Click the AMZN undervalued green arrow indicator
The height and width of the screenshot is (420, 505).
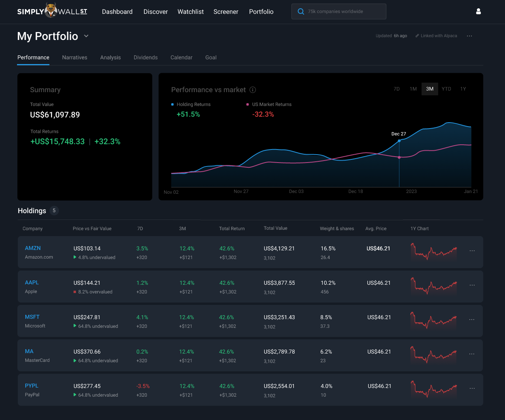pyautogui.click(x=75, y=257)
